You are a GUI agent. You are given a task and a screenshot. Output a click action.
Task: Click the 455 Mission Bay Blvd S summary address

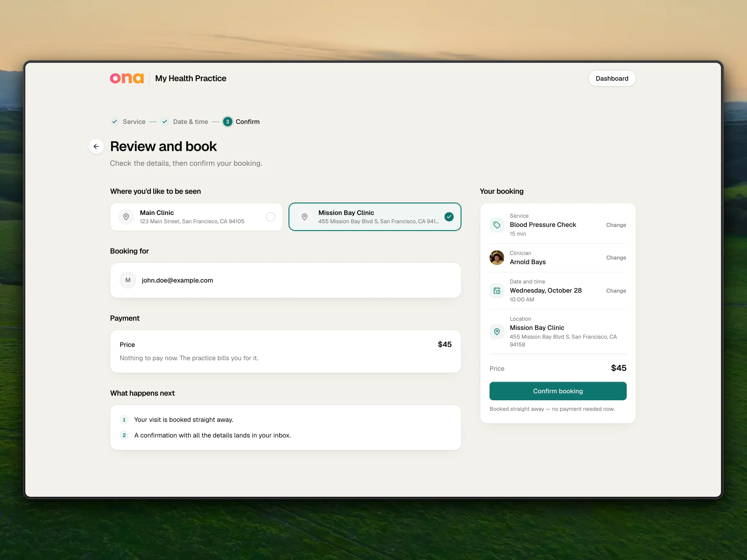(x=563, y=340)
